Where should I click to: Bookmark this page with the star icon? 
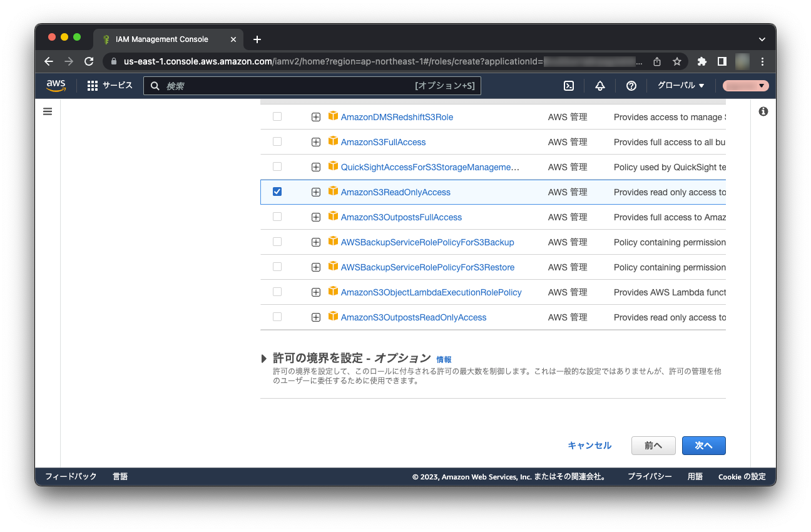676,61
